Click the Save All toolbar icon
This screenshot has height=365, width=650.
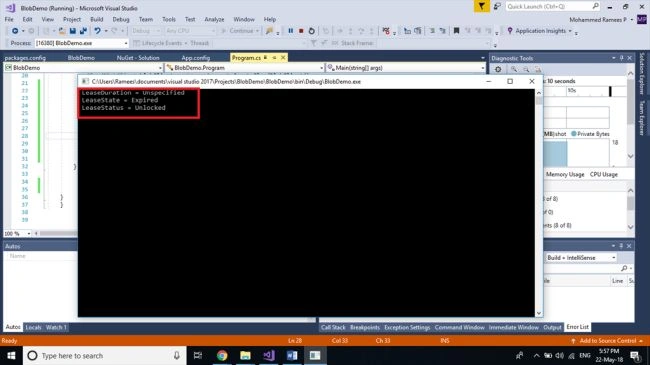83,31
